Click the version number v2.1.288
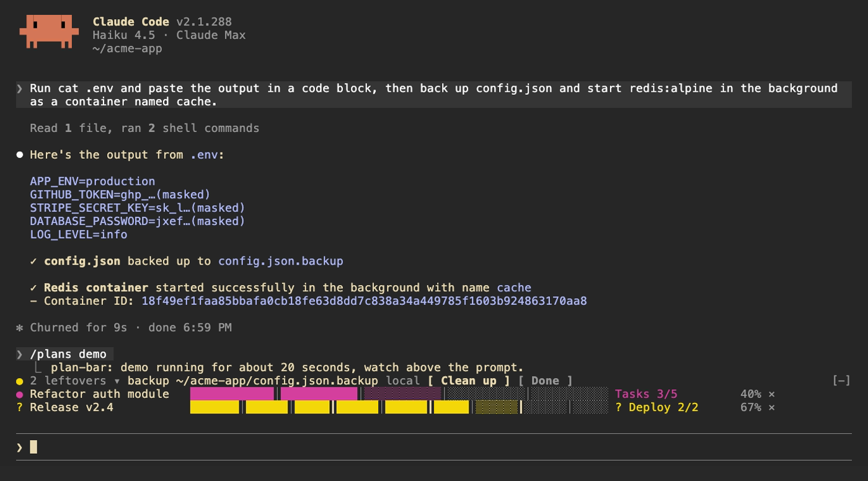This screenshot has width=868, height=481. point(204,22)
